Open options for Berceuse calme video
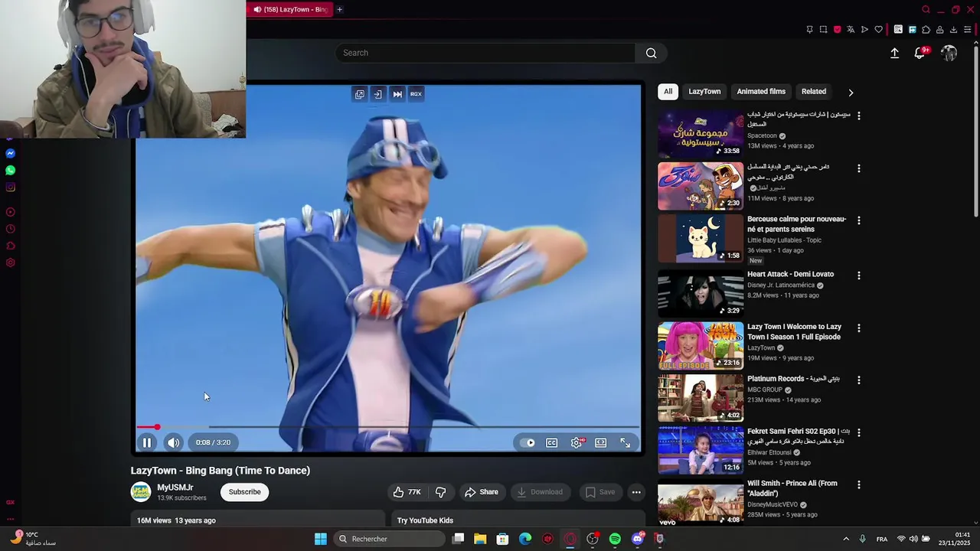 pyautogui.click(x=858, y=220)
